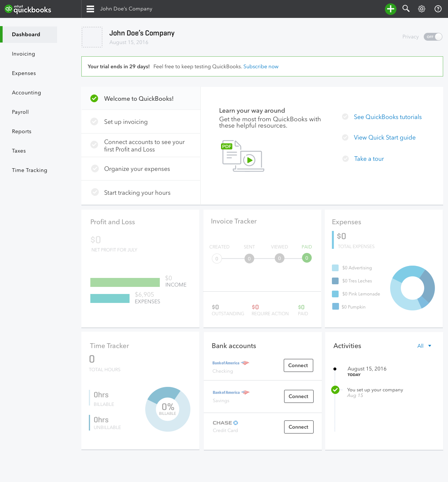
Task: Open View Quick Start guide link
Action: (385, 138)
